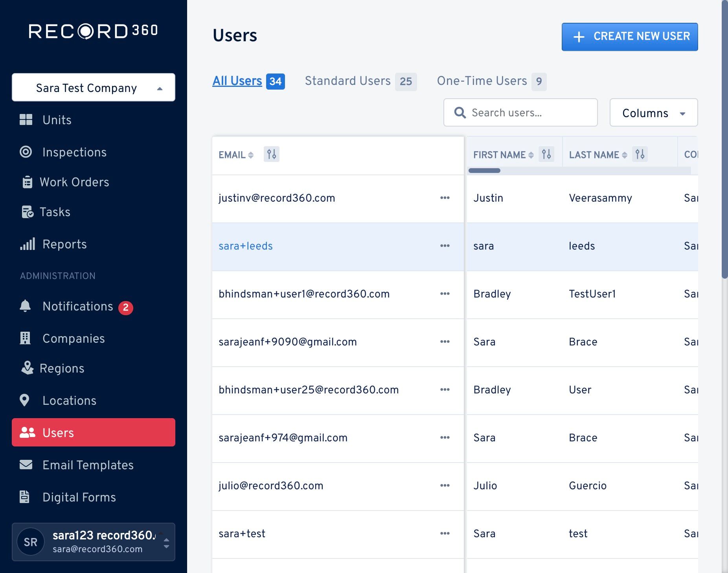Toggle sort on Email column

[250, 155]
